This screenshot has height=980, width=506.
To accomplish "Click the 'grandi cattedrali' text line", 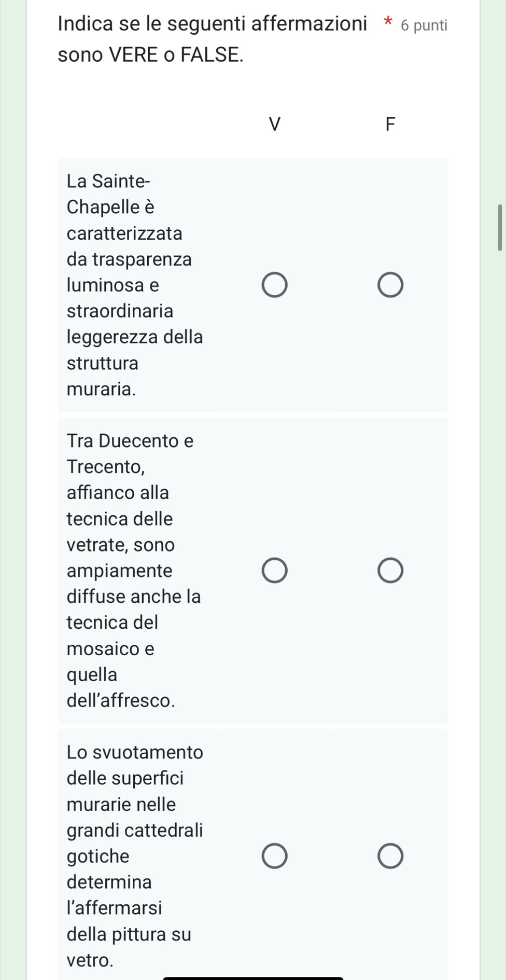I will 135,830.
